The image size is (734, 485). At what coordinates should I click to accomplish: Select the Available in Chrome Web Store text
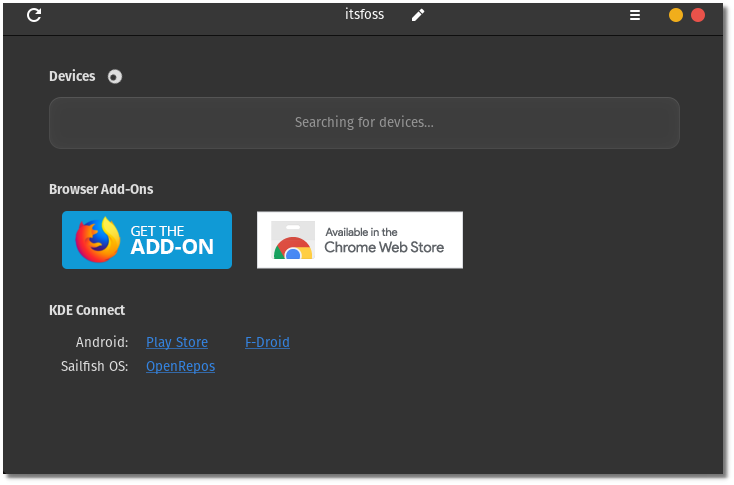[x=384, y=240]
